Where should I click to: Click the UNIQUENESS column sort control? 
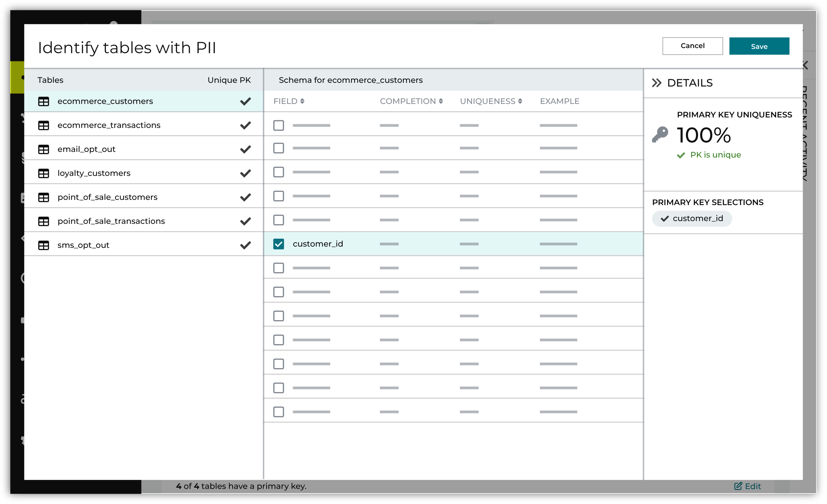pyautogui.click(x=521, y=101)
